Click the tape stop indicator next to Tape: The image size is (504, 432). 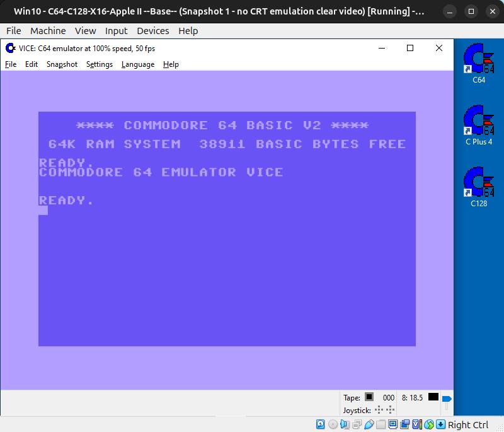point(369,397)
